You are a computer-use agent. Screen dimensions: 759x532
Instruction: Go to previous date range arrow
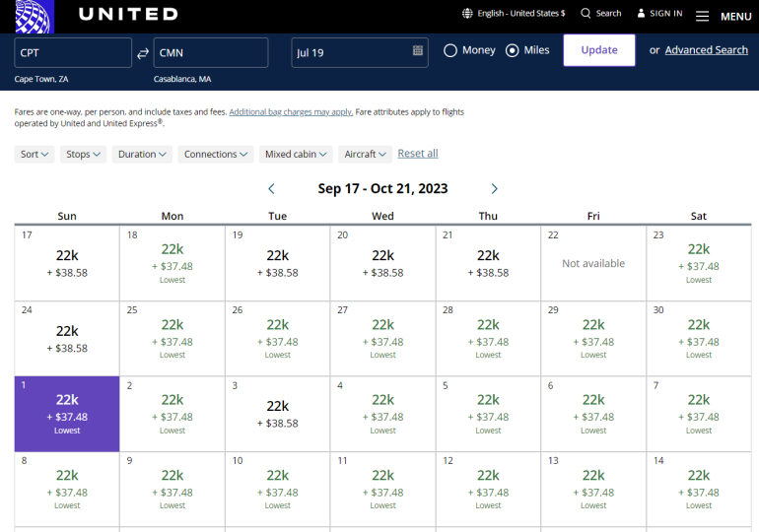[x=272, y=189]
